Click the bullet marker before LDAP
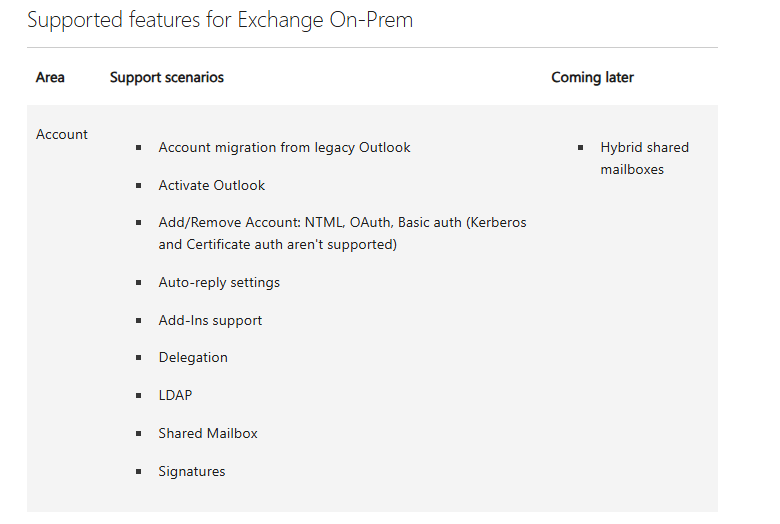 (139, 396)
